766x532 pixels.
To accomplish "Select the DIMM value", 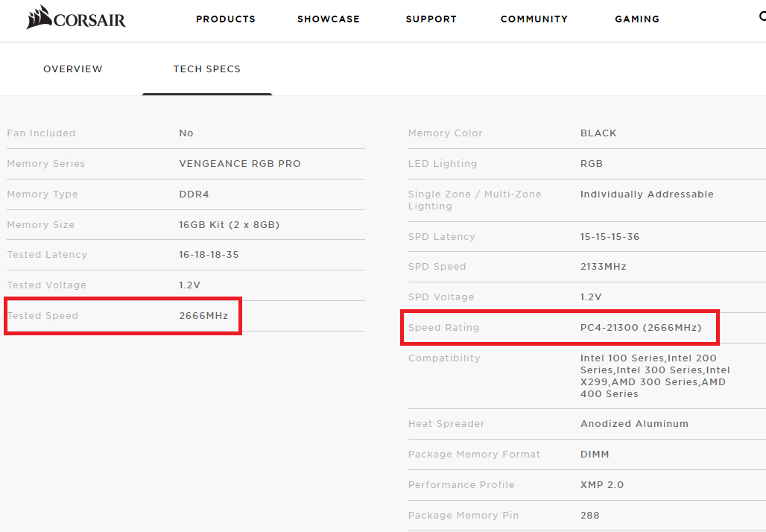I will coord(595,455).
